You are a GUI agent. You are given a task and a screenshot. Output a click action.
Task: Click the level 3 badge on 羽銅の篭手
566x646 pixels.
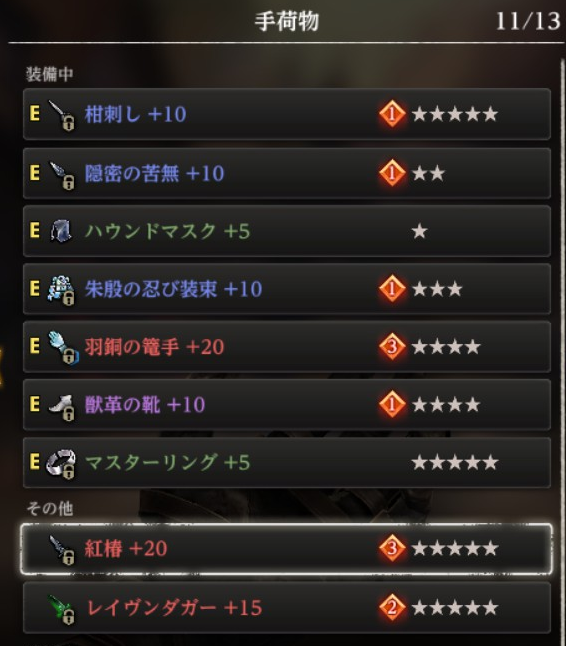392,346
